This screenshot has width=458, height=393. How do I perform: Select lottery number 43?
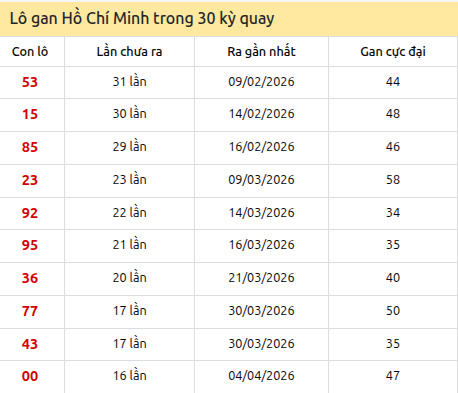[30, 344]
